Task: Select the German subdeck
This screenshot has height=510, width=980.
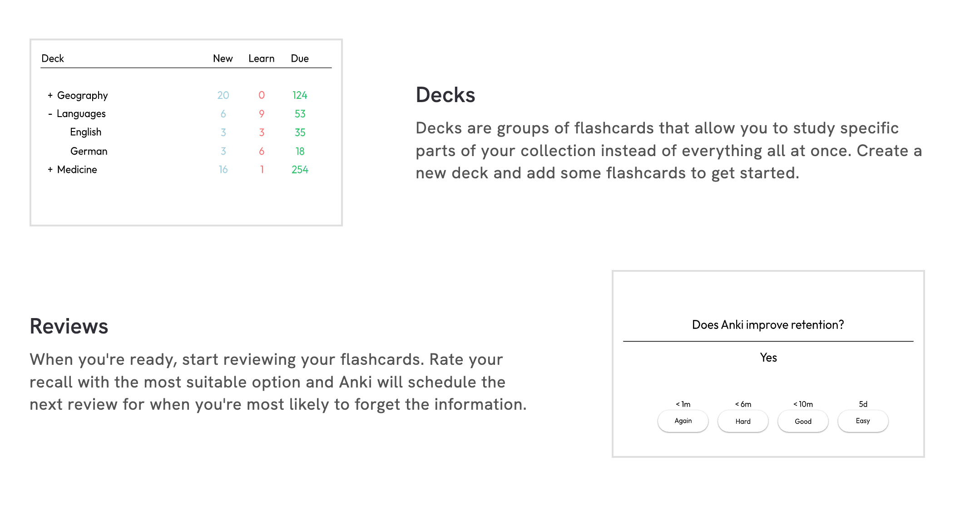Action: [89, 151]
